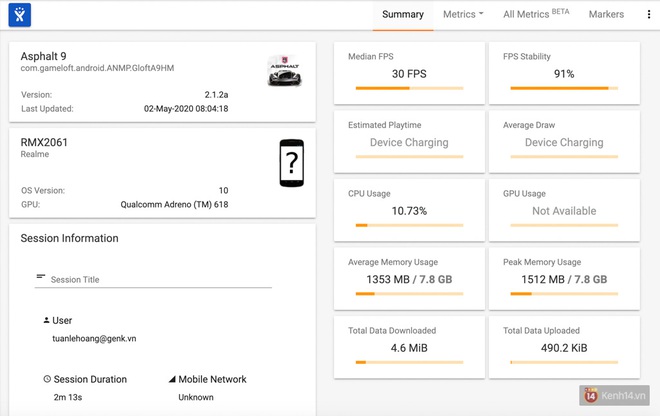
Task: Open the three-dot overflow menu
Action: [649, 14]
